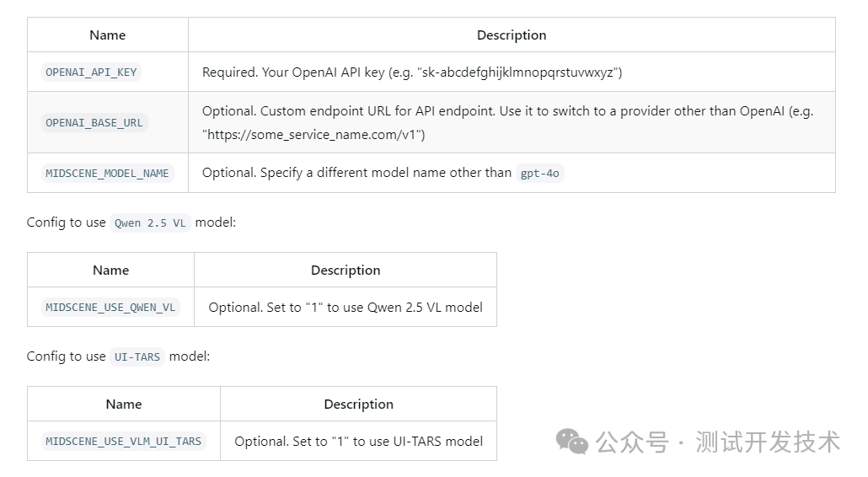Select the MIDSCENE_USE_QWEN_VL code label
The height and width of the screenshot is (477, 868).
[x=110, y=308]
